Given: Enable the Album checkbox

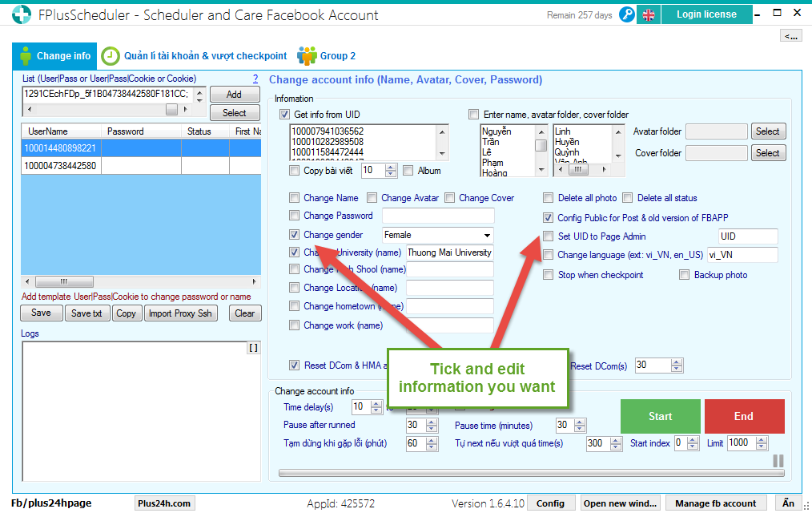Looking at the screenshot, I should point(408,171).
